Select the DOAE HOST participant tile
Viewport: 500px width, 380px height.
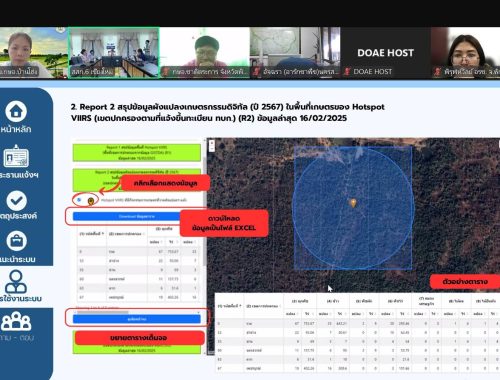point(386,53)
